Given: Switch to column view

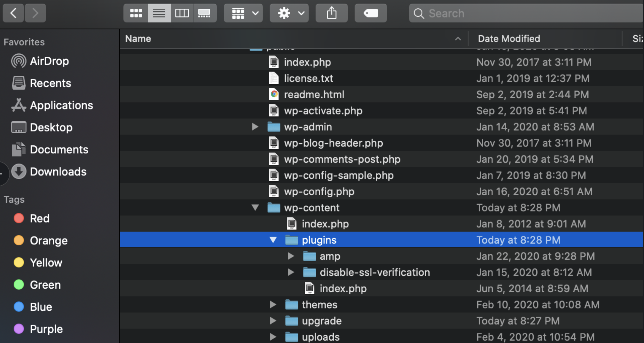Looking at the screenshot, I should tap(182, 13).
